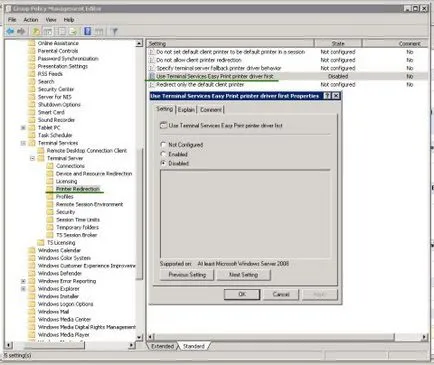
Task: Click the folder icon for TS Session Broker
Action: point(50,235)
